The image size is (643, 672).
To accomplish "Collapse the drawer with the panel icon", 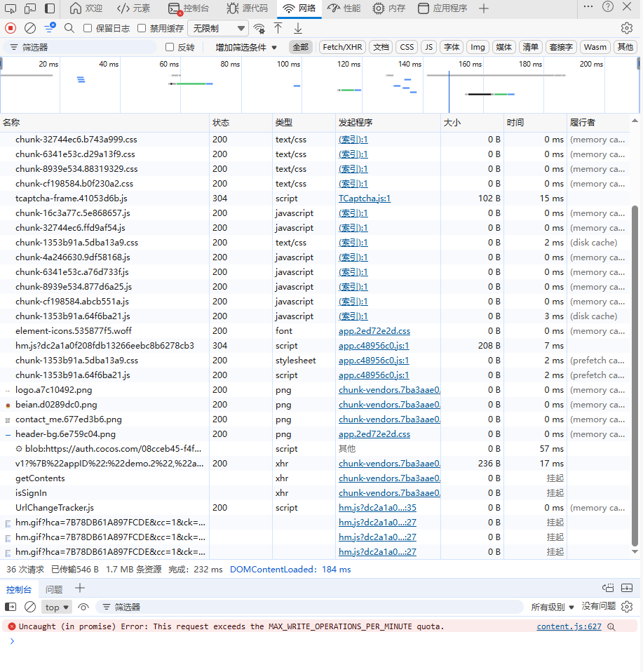I will pyautogui.click(x=627, y=588).
